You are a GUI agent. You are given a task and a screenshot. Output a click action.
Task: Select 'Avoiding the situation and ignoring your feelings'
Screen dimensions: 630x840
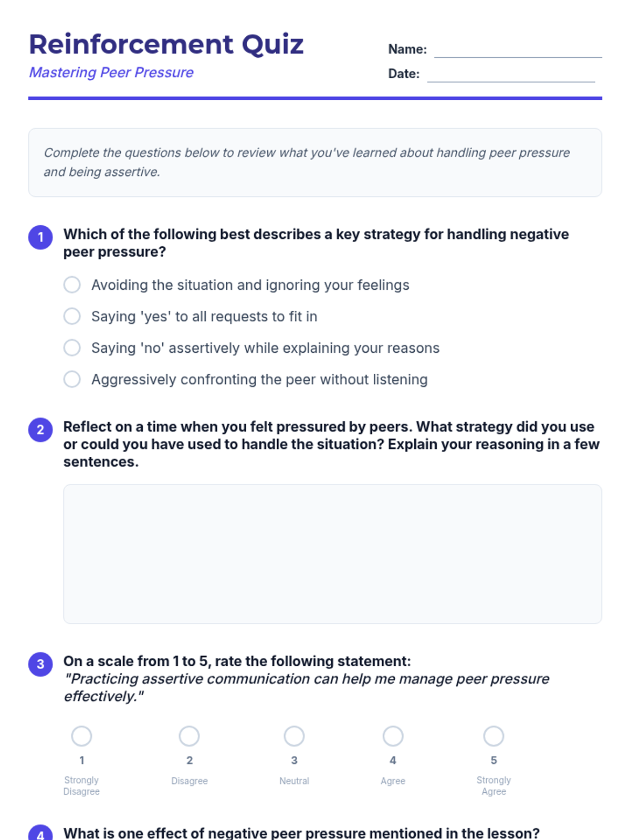(72, 285)
